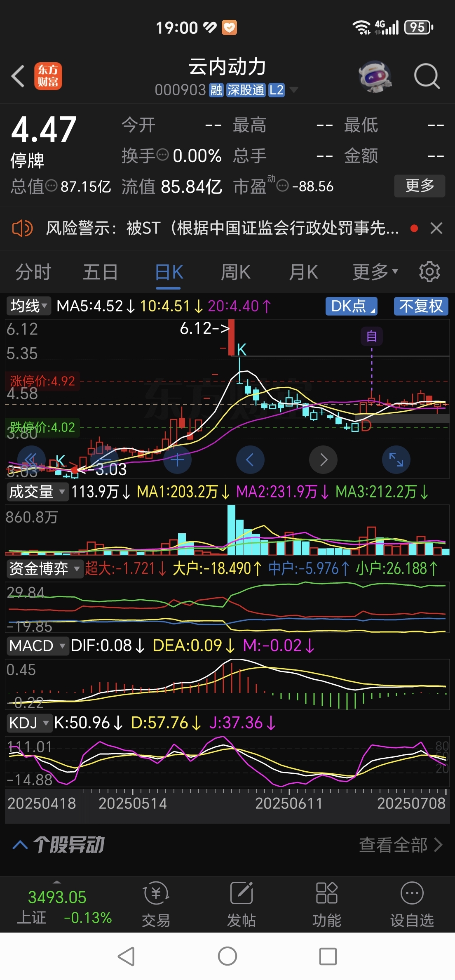Tap the info icon next to 总值

(x=51, y=186)
